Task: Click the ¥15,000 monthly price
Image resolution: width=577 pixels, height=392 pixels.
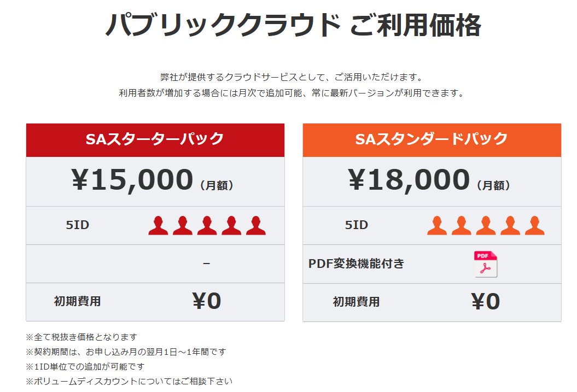Action: [132, 180]
